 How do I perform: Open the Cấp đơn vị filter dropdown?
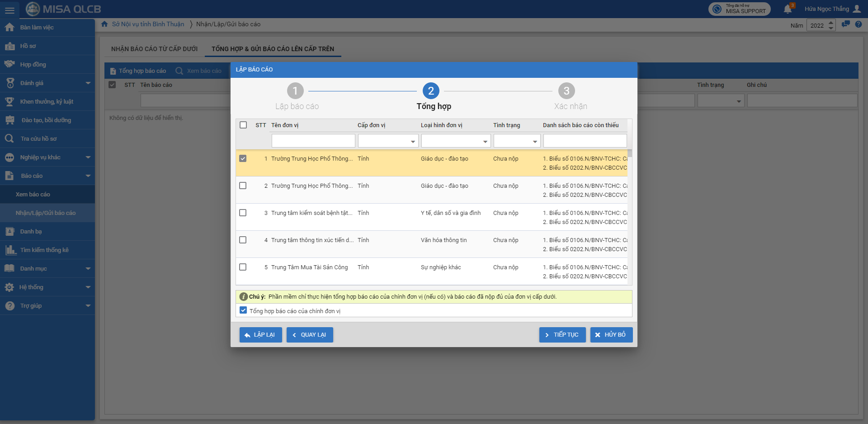[x=412, y=142]
